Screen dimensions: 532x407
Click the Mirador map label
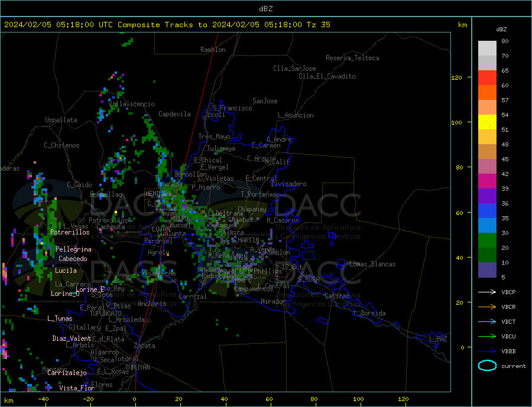click(273, 301)
